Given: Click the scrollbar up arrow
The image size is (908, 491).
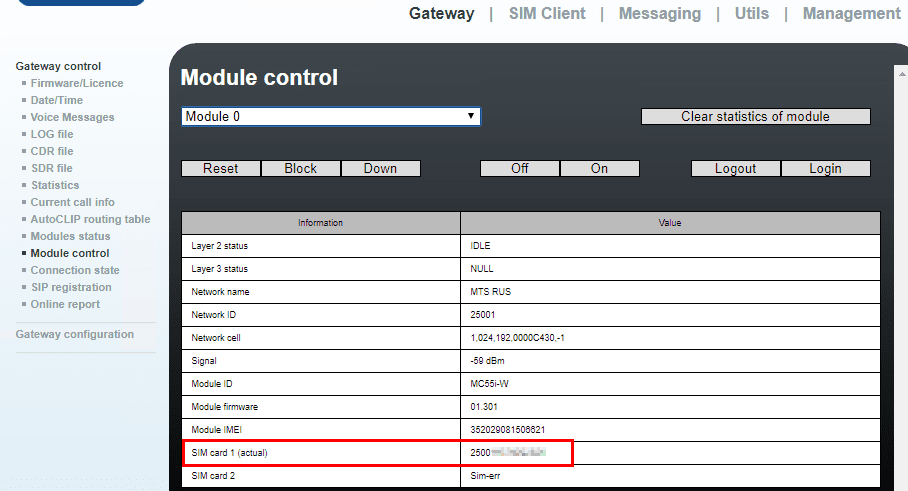Looking at the screenshot, I should 902,74.
